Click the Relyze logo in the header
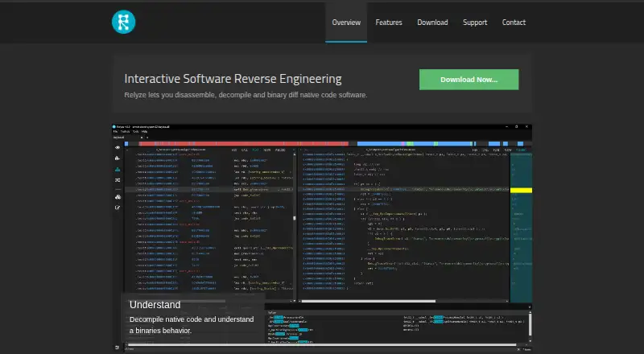The image size is (644, 354). point(123,22)
